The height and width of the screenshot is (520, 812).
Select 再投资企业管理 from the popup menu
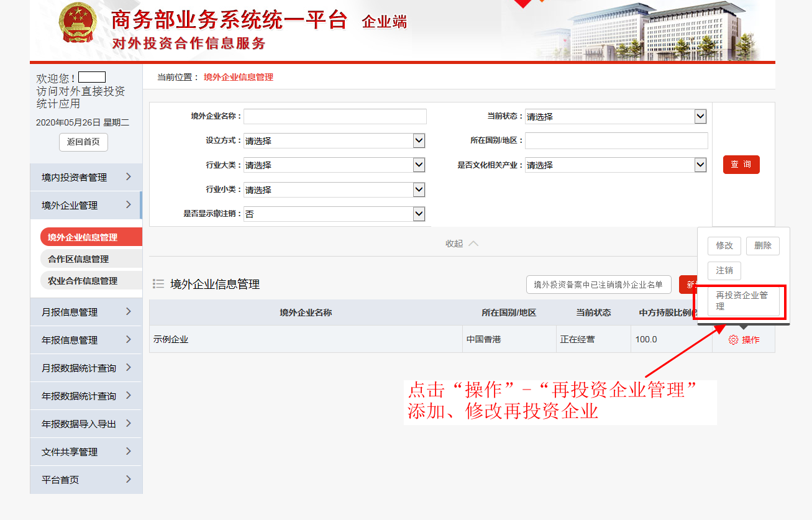point(743,301)
